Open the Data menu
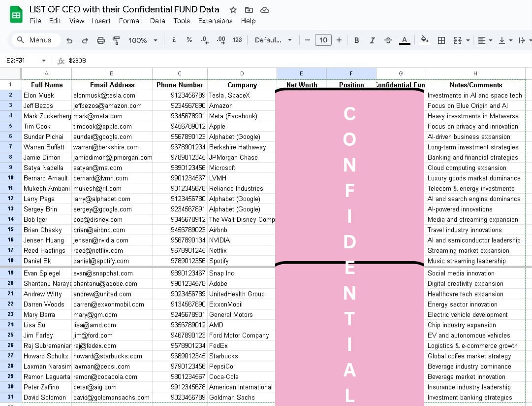This screenshot has width=532, height=406. [x=157, y=21]
